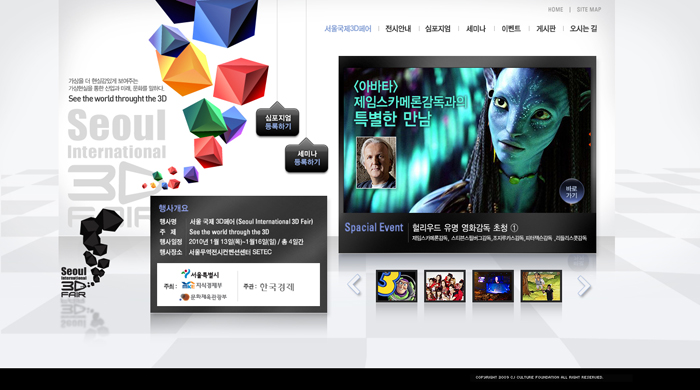Open the 서울국제3D페어 menu item
This screenshot has width=700, height=390.
coord(348,29)
